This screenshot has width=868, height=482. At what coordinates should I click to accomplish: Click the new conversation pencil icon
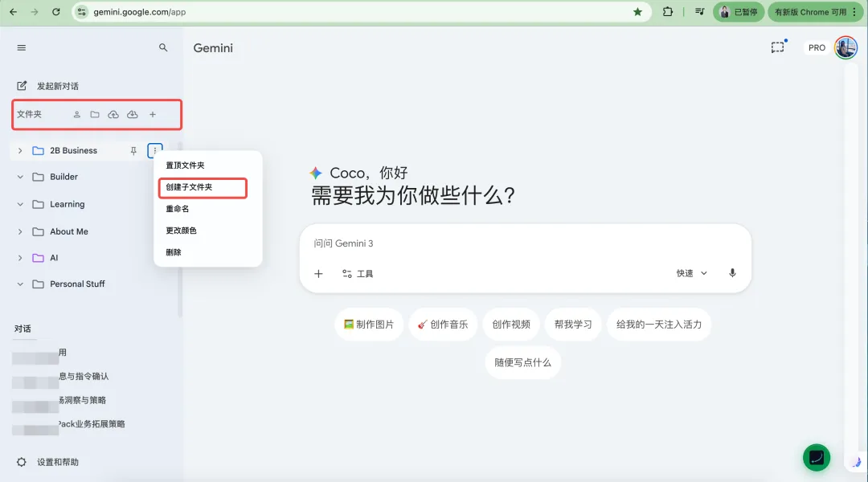pyautogui.click(x=22, y=86)
